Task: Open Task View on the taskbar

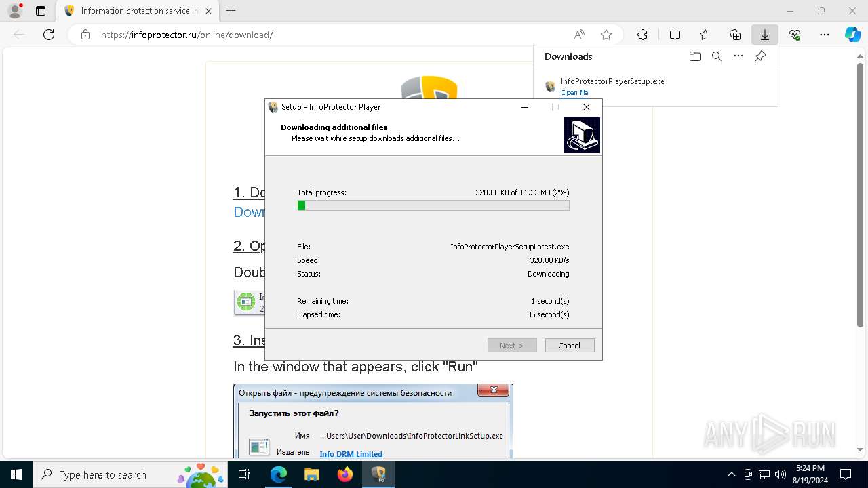Action: pyautogui.click(x=244, y=474)
